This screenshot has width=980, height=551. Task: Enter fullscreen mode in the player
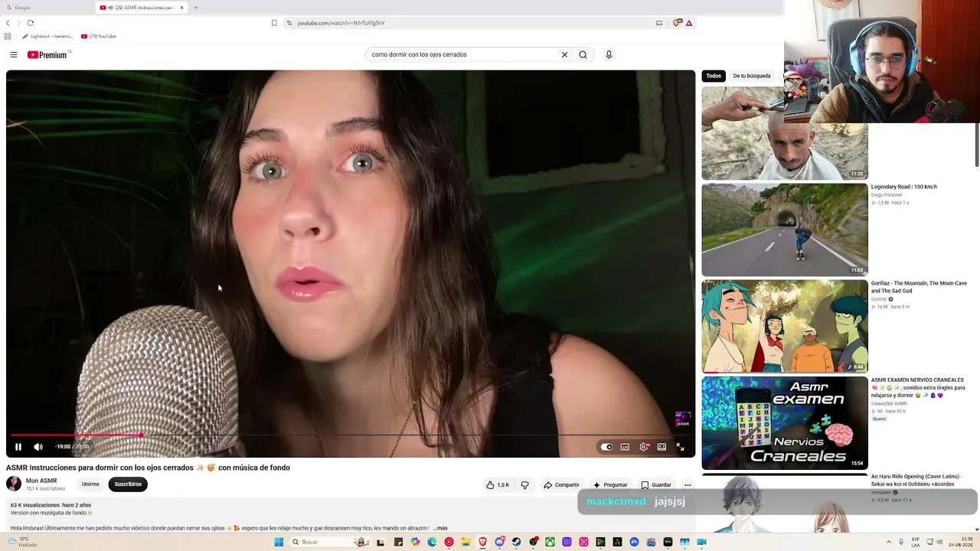[680, 447]
